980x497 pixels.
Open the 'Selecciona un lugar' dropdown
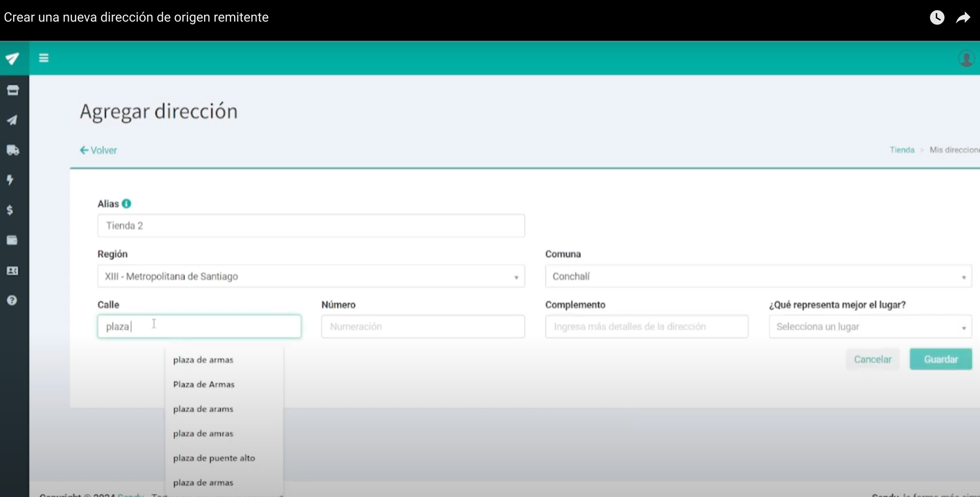point(870,327)
